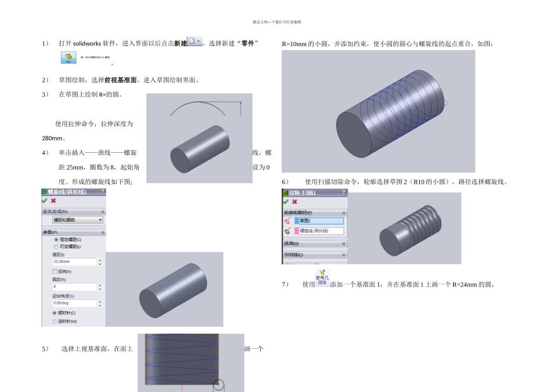Collapse the 轮廓和路径 section
The width and height of the screenshot is (554, 392).
(x=343, y=213)
